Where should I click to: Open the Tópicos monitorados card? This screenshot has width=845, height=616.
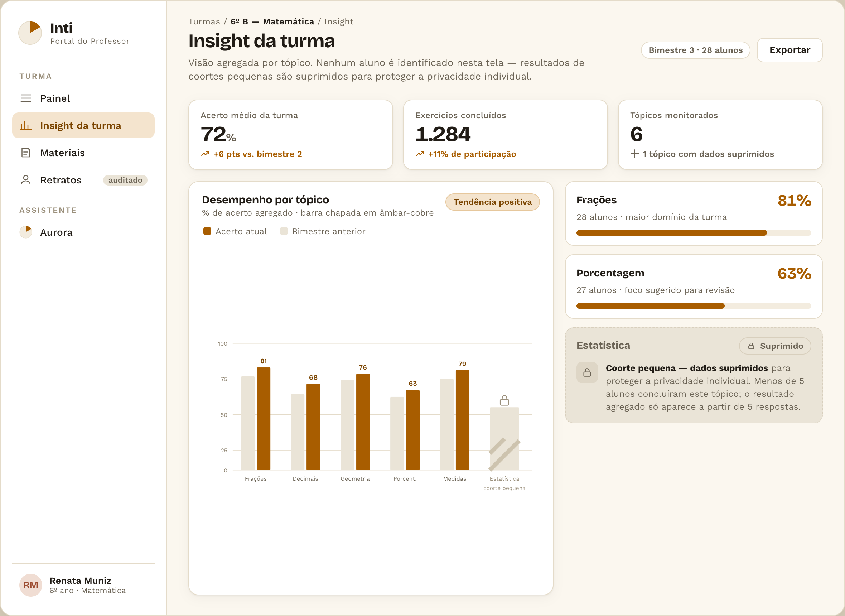(720, 134)
